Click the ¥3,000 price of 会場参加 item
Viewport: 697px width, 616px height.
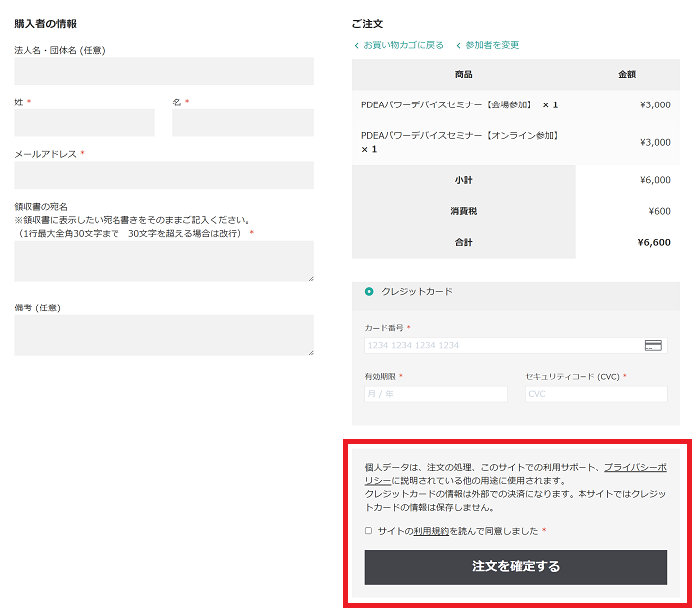coord(655,104)
